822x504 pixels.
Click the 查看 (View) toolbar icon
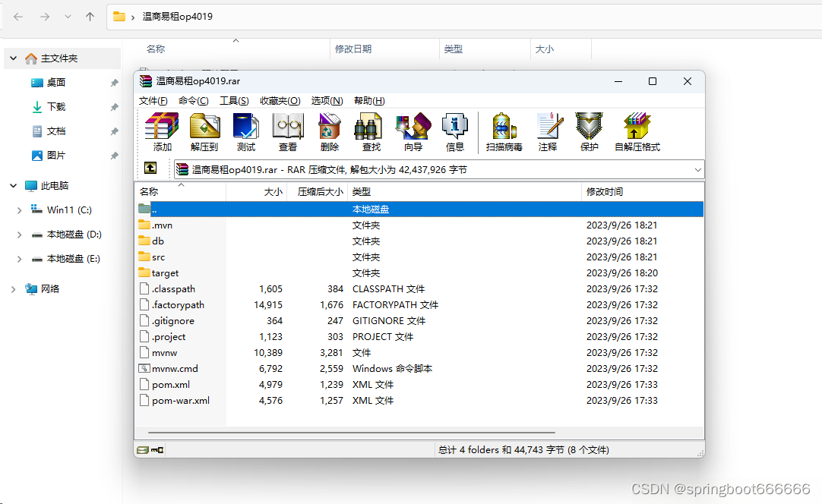(288, 126)
